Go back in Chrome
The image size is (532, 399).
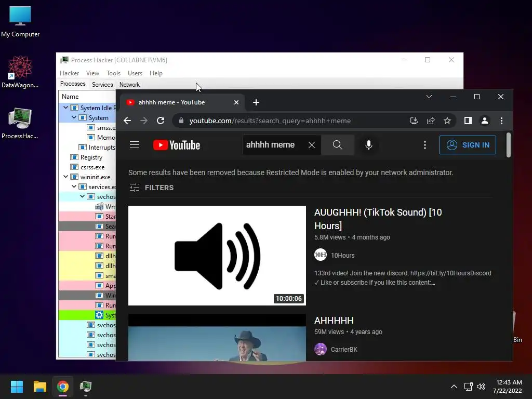(127, 121)
